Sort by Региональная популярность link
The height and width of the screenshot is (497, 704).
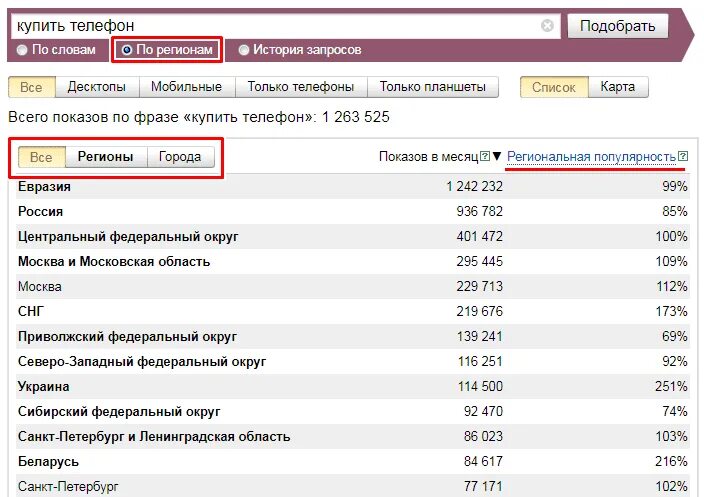click(x=591, y=157)
